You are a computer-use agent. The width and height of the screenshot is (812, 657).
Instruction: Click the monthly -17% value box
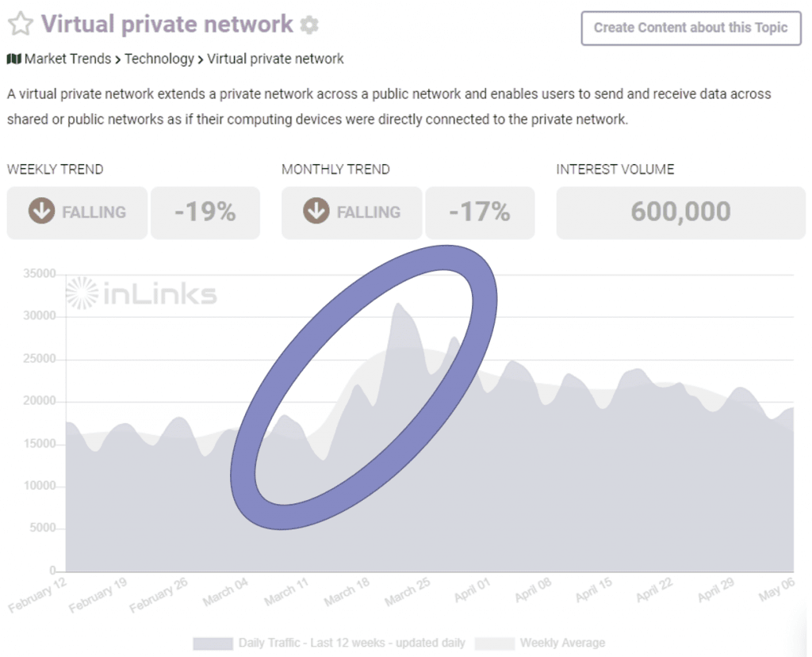[x=480, y=212]
